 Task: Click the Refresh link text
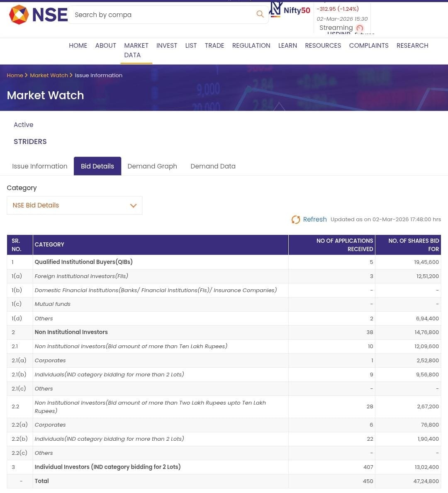tap(315, 220)
